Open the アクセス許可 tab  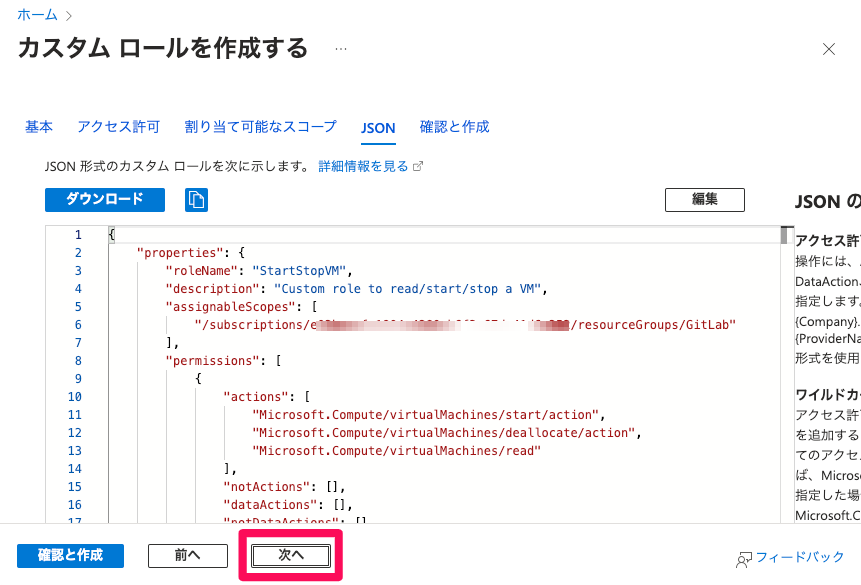pos(119,127)
